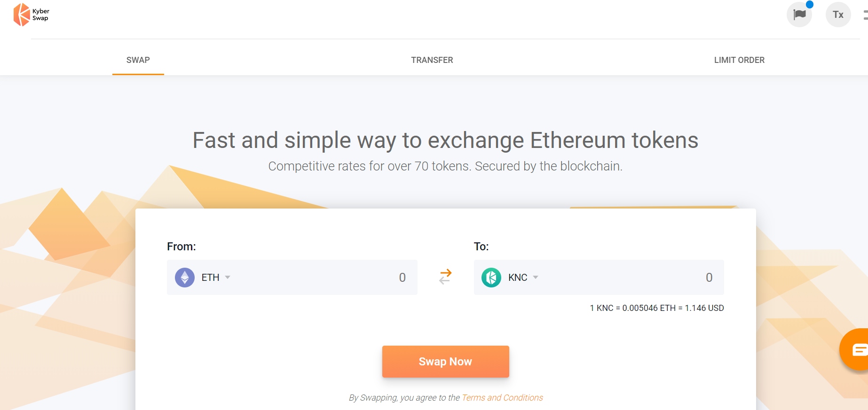Open the hamburger menu at top right
Viewport: 868px width, 410px height.
coord(865,15)
